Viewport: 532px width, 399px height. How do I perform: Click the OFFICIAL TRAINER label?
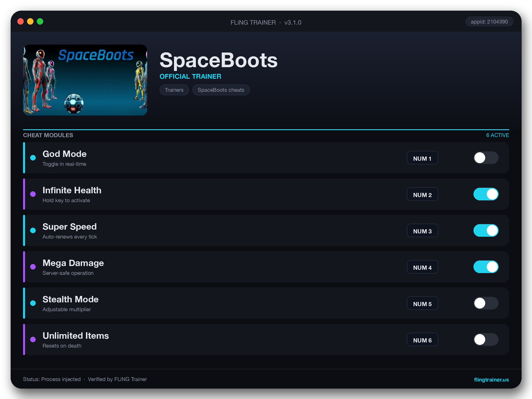click(190, 76)
